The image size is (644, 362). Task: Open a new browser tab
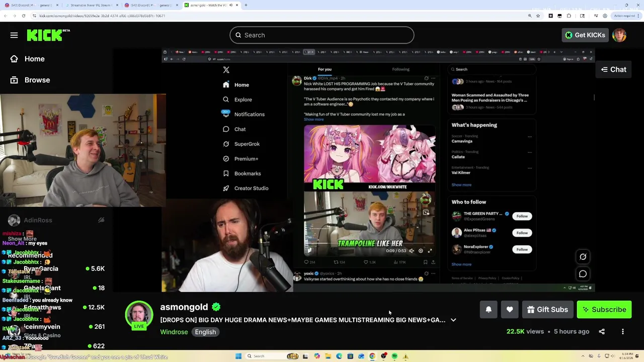click(246, 5)
